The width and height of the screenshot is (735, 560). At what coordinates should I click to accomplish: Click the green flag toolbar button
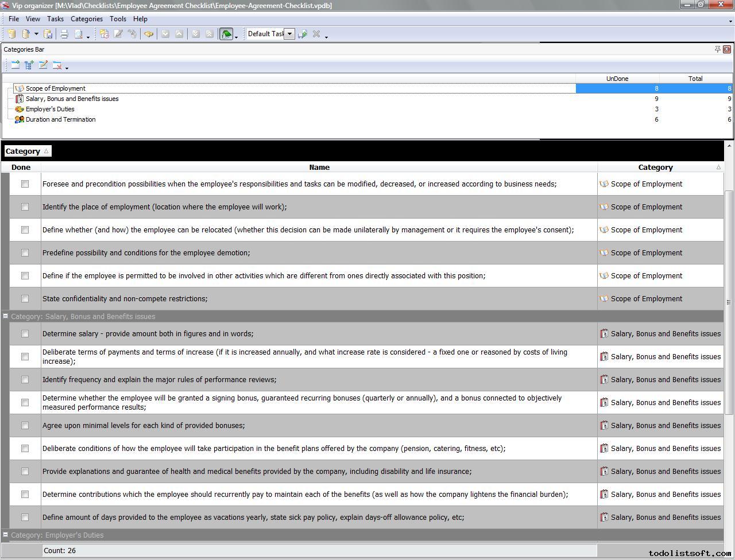tap(226, 34)
